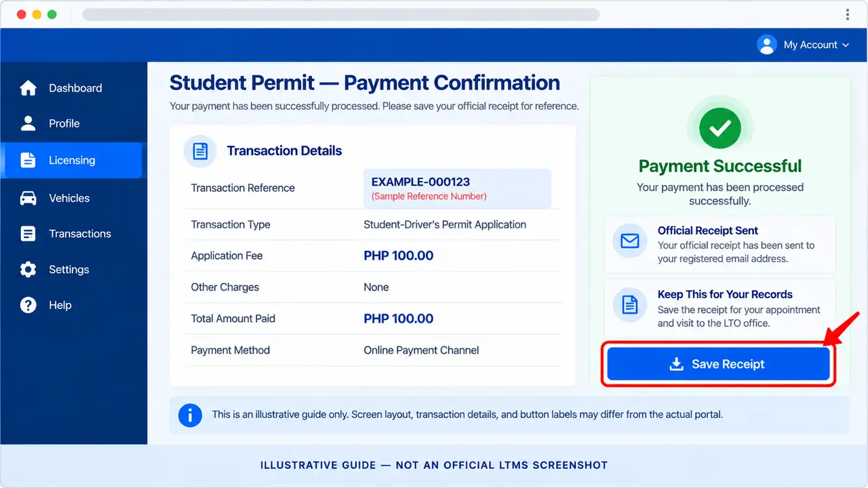Click the Save Receipt button
The width and height of the screenshot is (868, 488).
718,364
